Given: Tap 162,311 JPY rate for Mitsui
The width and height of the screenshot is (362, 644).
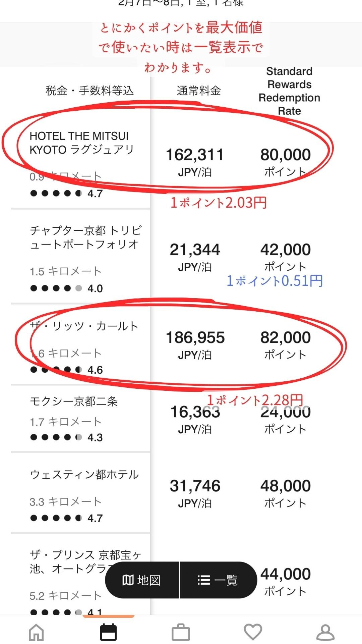Looking at the screenshot, I should click(195, 162).
